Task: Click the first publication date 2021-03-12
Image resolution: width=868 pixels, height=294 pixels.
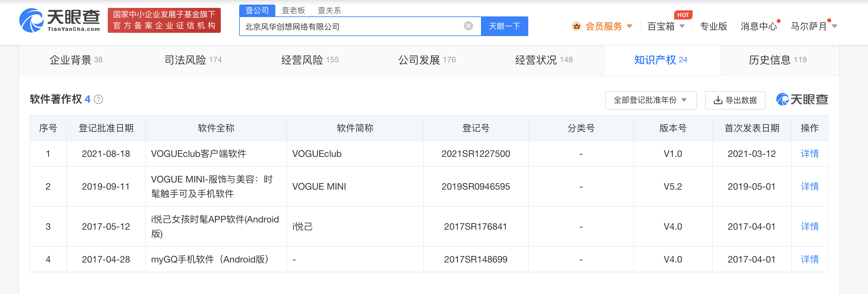Action: point(752,154)
